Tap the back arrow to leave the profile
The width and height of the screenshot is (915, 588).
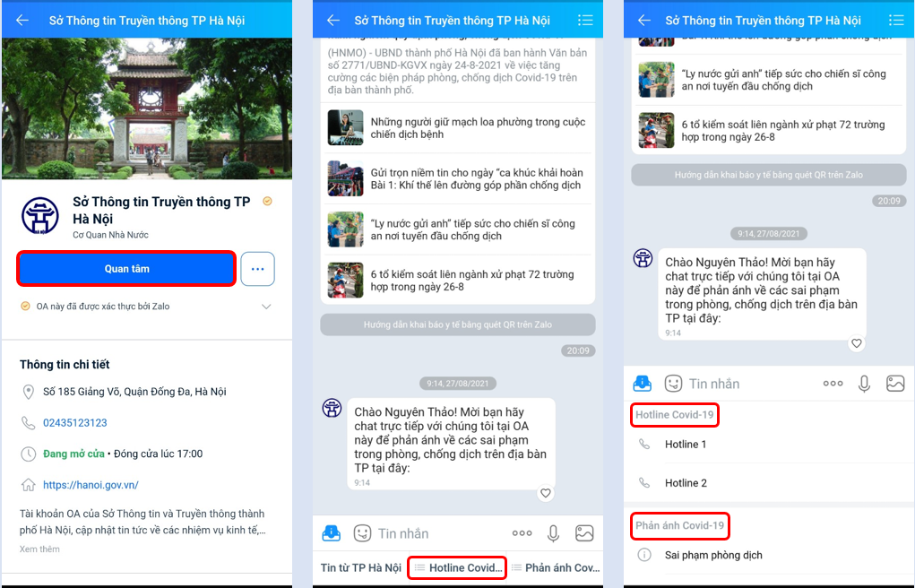pyautogui.click(x=21, y=20)
